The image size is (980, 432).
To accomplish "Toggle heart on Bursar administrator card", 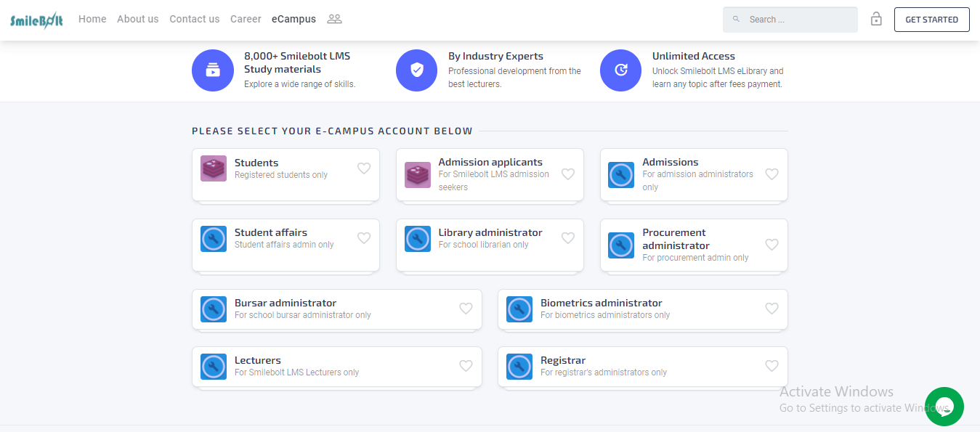I will (466, 309).
